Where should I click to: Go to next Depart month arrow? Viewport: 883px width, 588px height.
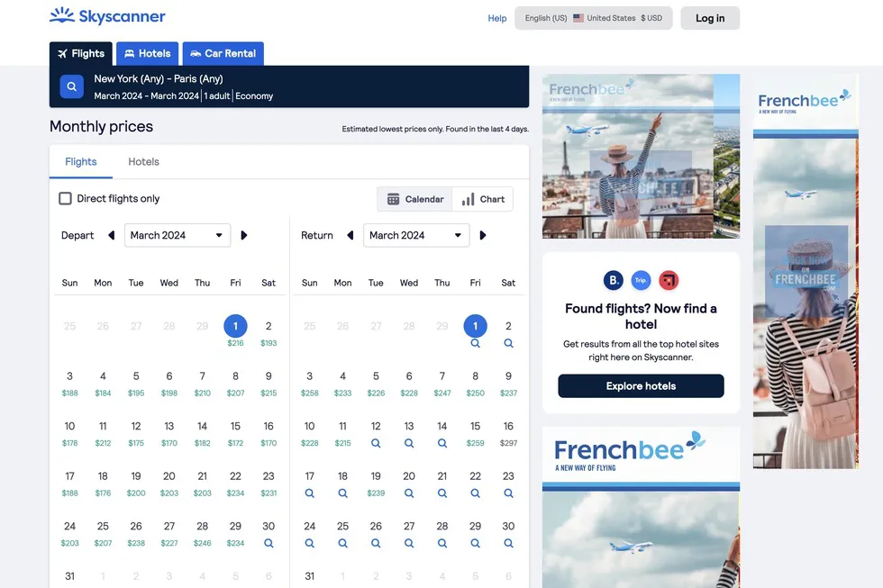[x=244, y=235]
